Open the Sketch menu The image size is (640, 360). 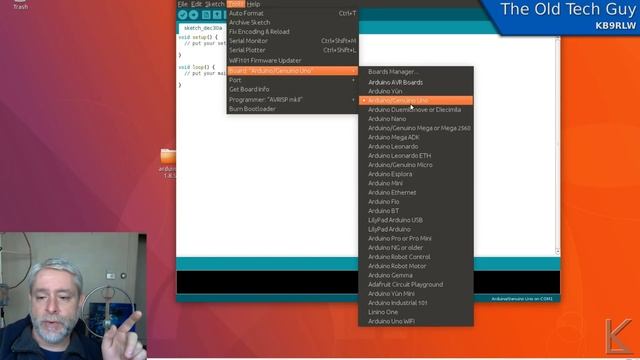(215, 4)
